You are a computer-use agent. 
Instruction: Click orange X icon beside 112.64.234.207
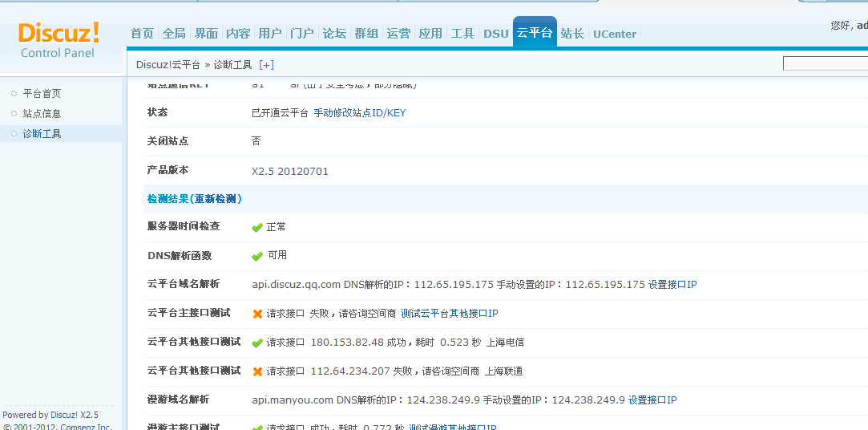[x=257, y=371]
